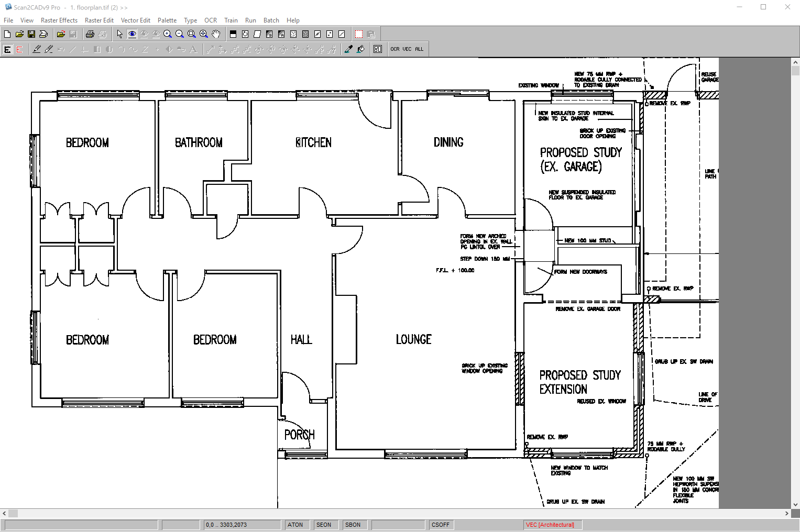Open the Vector Edit menu
Screen dimensions: 800x532
tap(136, 20)
